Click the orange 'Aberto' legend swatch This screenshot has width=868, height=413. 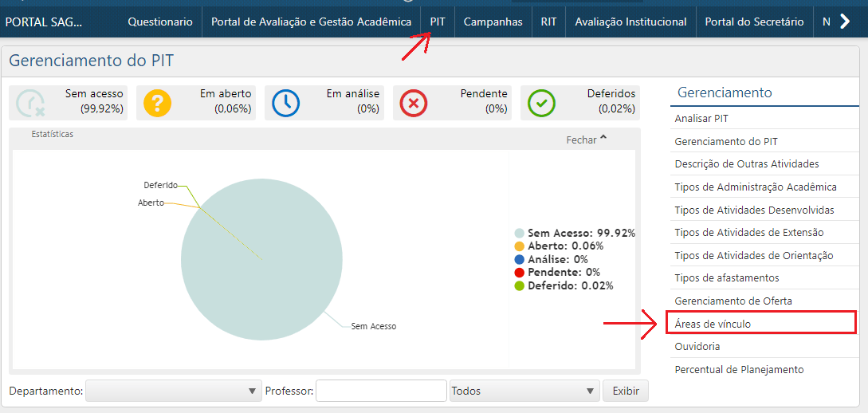click(520, 246)
